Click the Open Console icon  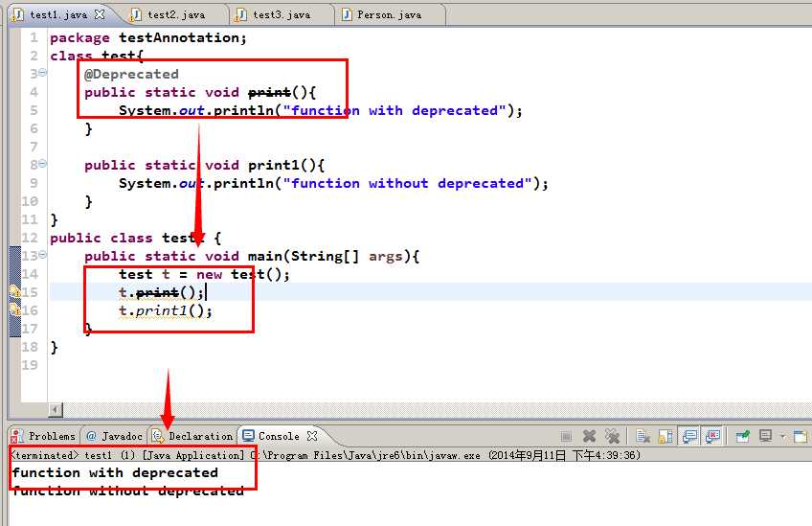pos(801,436)
